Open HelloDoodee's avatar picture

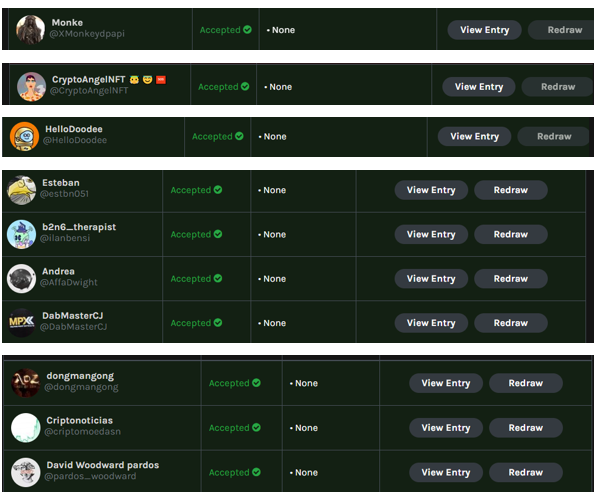click(25, 136)
